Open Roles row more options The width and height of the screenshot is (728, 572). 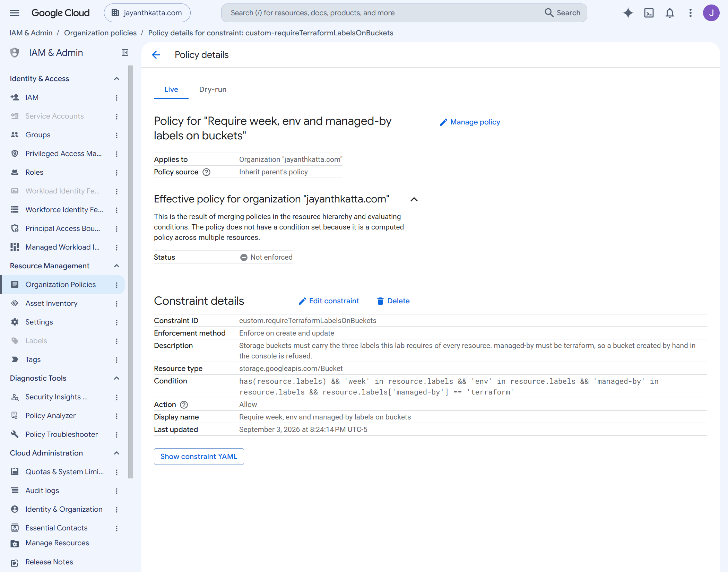click(x=116, y=173)
